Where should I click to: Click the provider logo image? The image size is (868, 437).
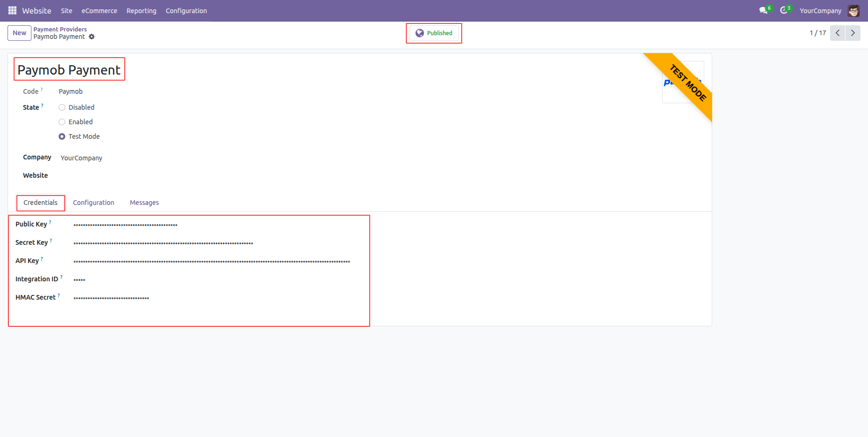tap(683, 82)
